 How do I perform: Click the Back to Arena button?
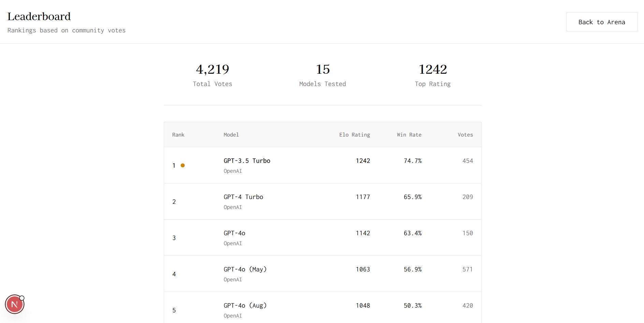click(x=602, y=22)
